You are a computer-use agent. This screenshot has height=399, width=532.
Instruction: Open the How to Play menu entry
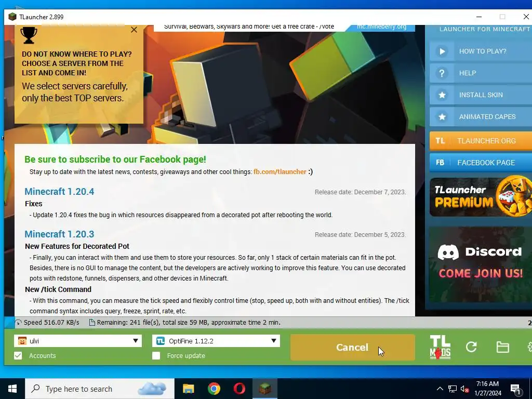(x=481, y=51)
